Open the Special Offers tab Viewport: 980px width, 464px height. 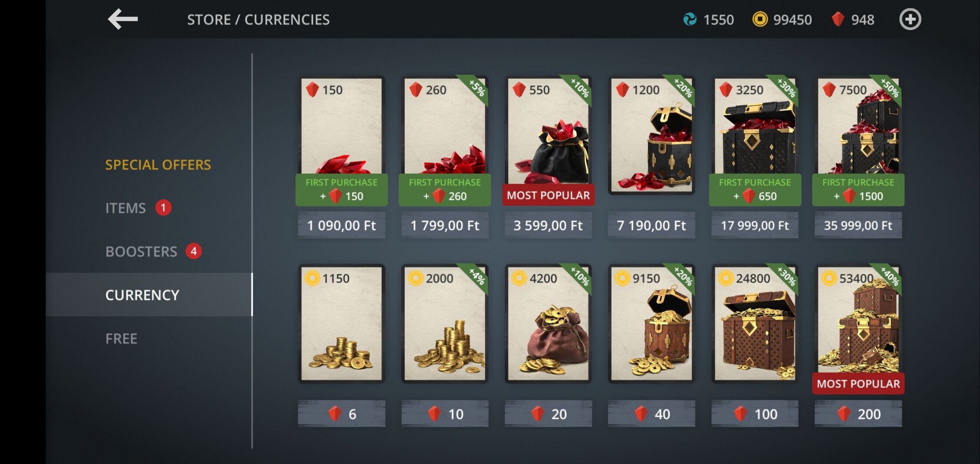[x=158, y=165]
